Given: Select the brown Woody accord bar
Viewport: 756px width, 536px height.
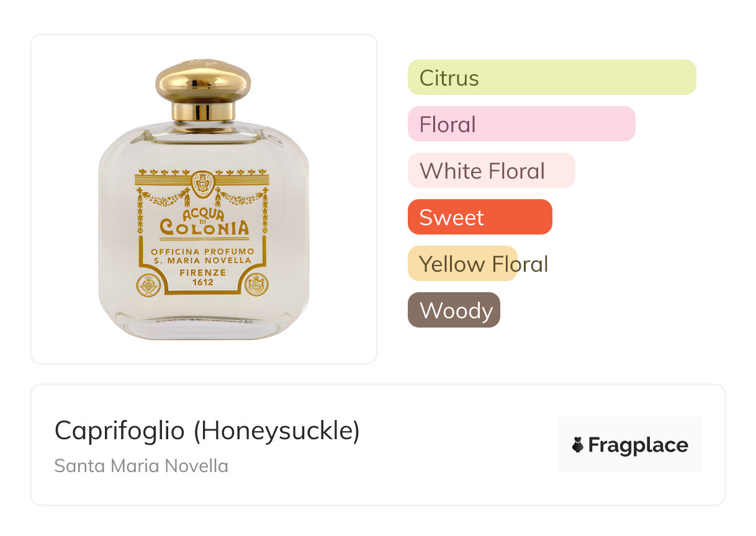Looking at the screenshot, I should tap(454, 310).
